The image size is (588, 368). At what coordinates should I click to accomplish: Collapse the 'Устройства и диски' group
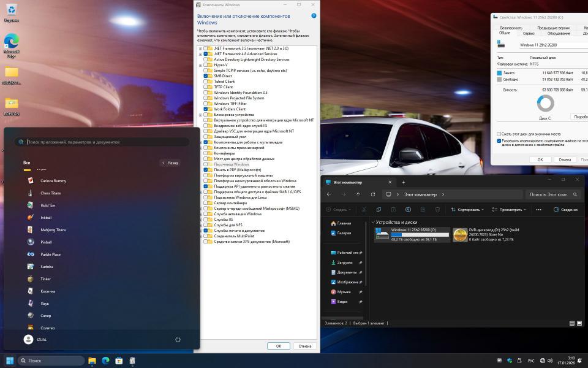(374, 223)
